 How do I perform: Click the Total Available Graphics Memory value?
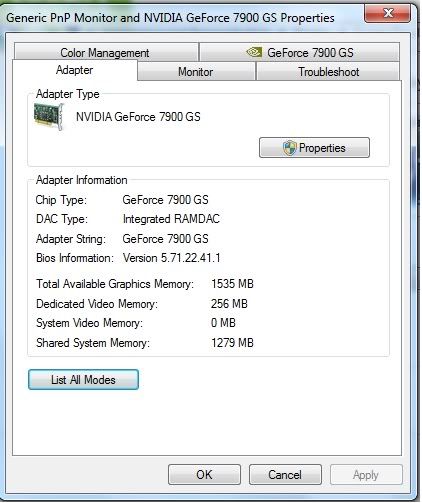(x=232, y=284)
